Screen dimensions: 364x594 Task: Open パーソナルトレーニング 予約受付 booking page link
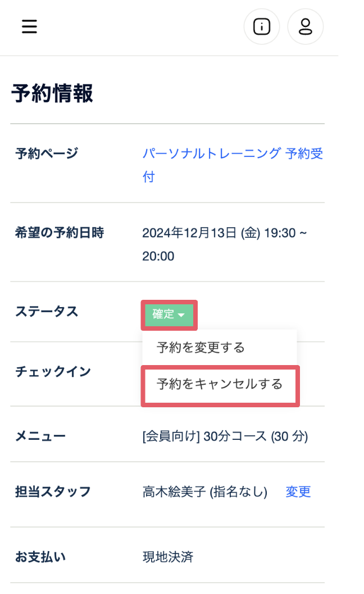click(233, 154)
